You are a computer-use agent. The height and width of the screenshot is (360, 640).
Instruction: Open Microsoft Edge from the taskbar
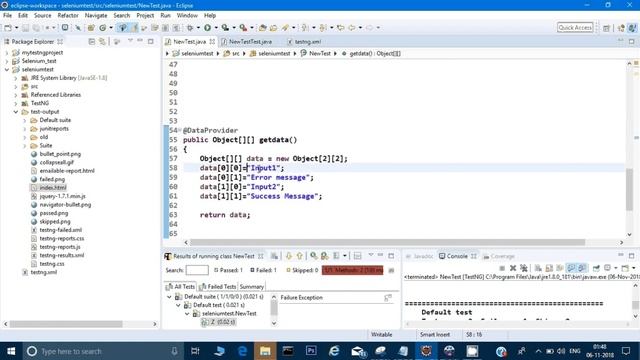pos(242,351)
